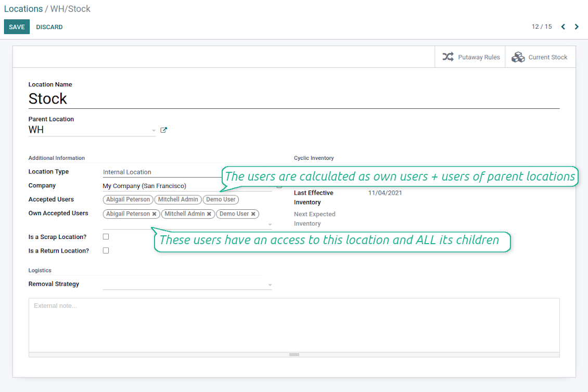Edit the Location Name field Stock

294,99
